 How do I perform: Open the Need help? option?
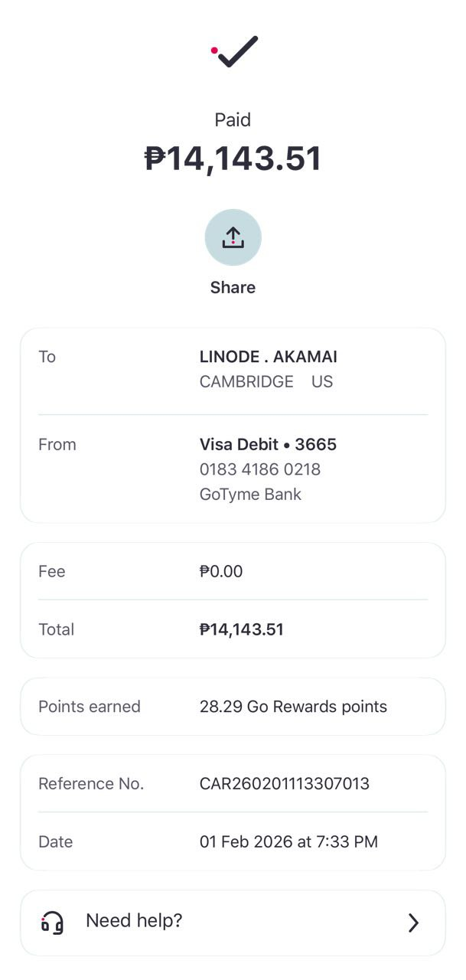[134, 920]
